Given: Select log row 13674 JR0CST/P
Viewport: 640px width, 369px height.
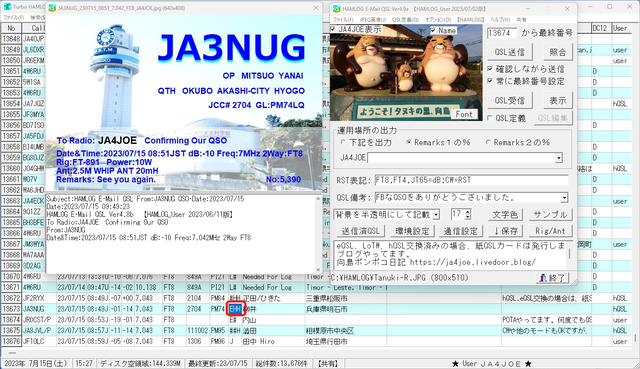Looking at the screenshot, I should pyautogui.click(x=316, y=320).
